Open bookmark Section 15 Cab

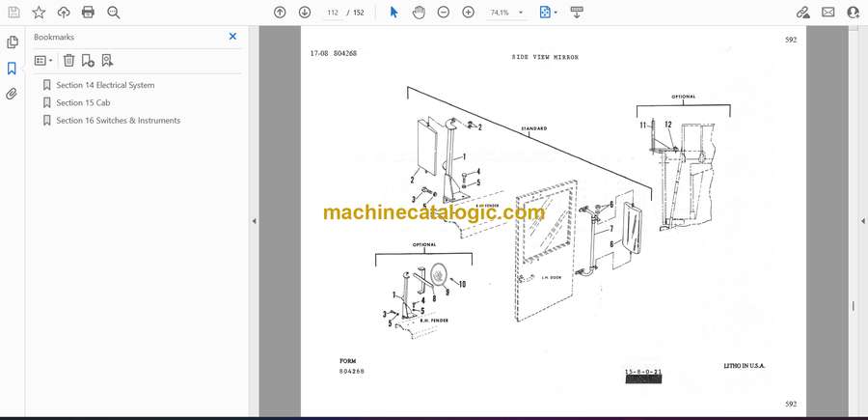83,102
